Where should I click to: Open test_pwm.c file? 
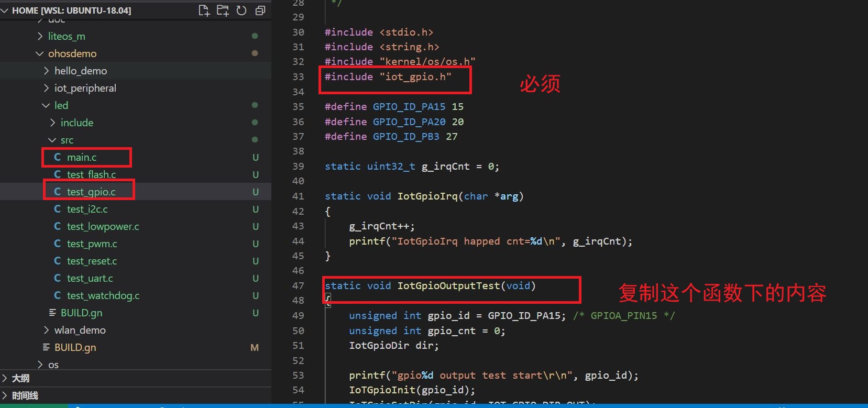[x=92, y=244]
